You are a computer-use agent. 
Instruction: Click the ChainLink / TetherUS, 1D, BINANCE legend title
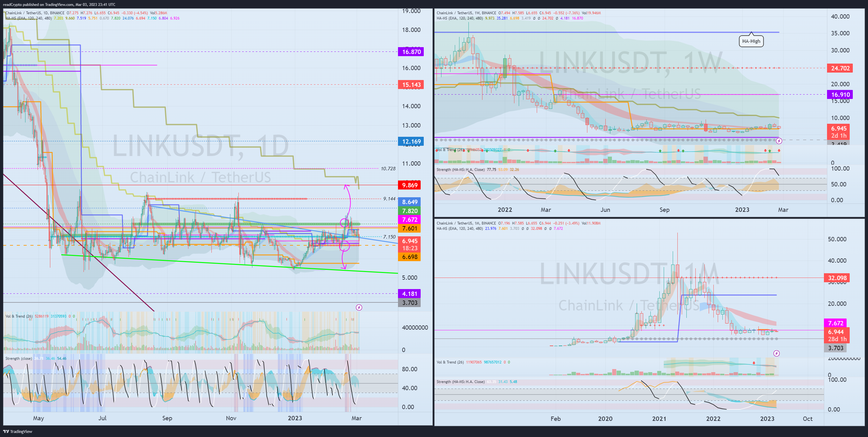pos(35,13)
